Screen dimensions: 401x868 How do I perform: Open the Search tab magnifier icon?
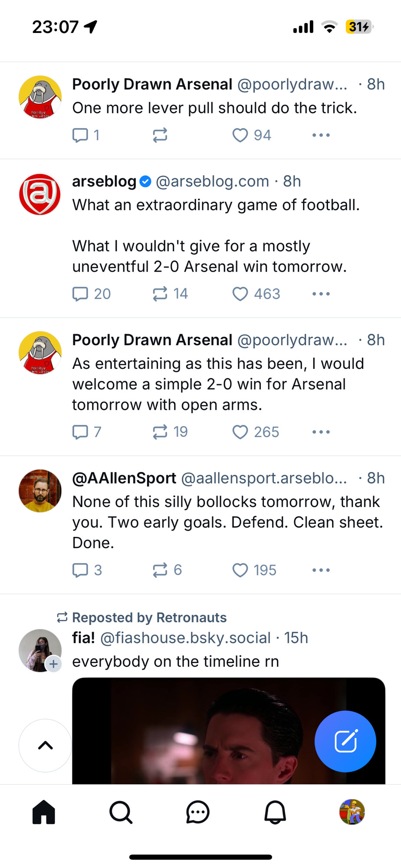click(x=121, y=812)
